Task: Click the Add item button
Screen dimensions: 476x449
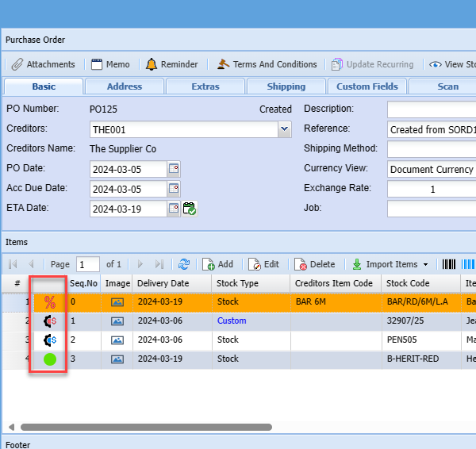Action: click(217, 264)
